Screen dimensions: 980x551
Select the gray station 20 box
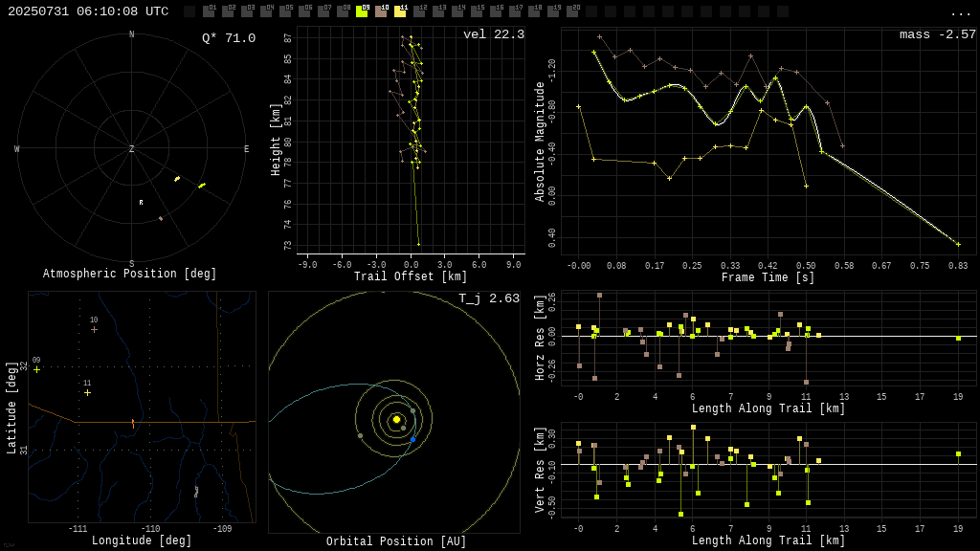click(x=571, y=11)
